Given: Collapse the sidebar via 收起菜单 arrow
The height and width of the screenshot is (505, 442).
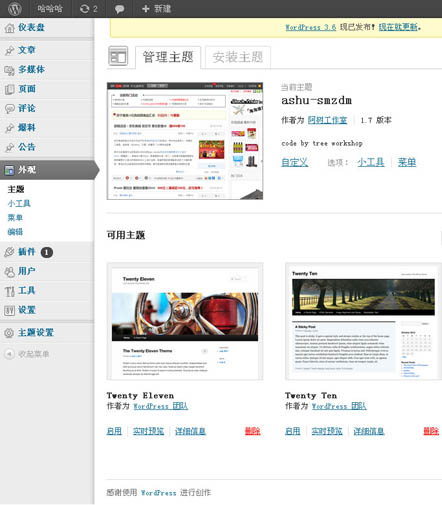Looking at the screenshot, I should coord(9,354).
